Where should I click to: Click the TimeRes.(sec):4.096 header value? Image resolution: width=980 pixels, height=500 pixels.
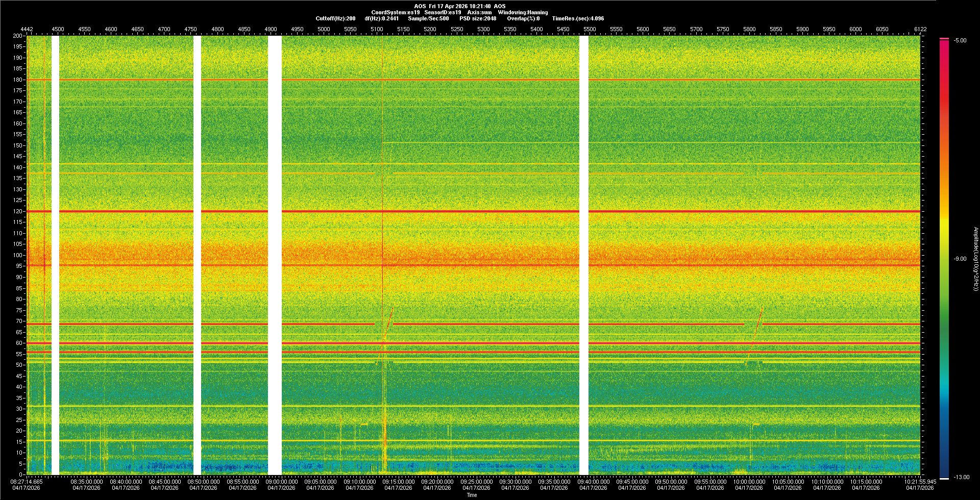(x=578, y=19)
